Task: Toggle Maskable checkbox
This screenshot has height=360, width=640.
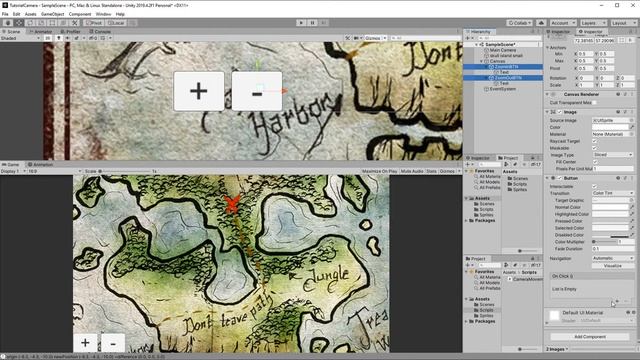Action: [594, 148]
